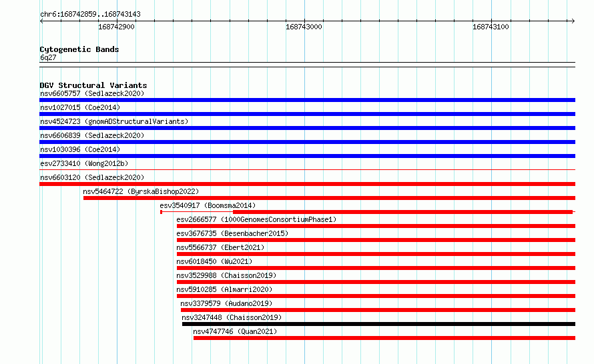Select the black bar under nsv3247448
This screenshot has width=594, height=364.
tap(379, 324)
